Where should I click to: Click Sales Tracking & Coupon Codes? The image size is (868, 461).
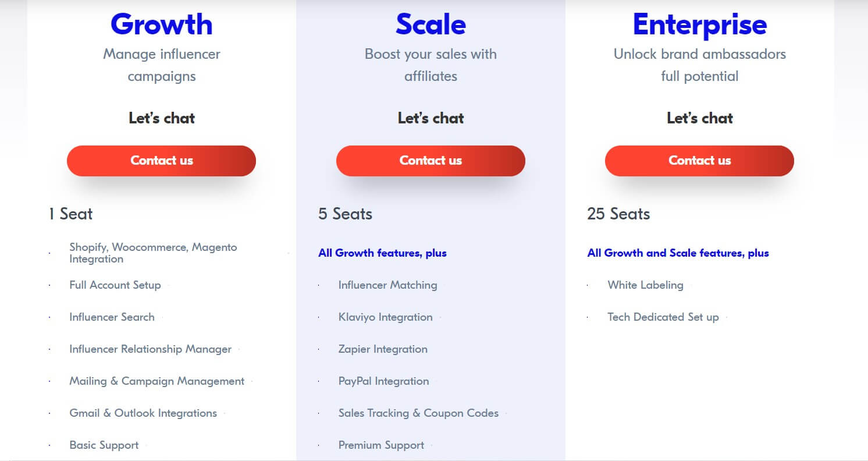(418, 413)
